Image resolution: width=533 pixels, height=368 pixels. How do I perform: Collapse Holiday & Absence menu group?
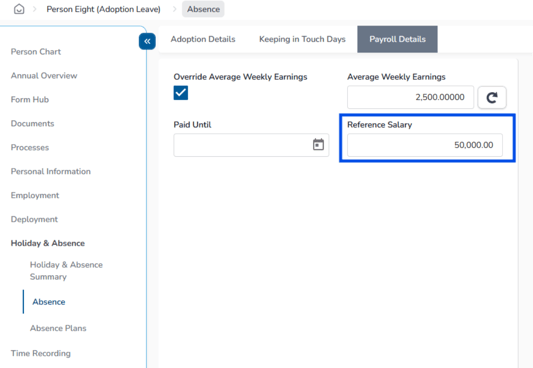coord(48,243)
